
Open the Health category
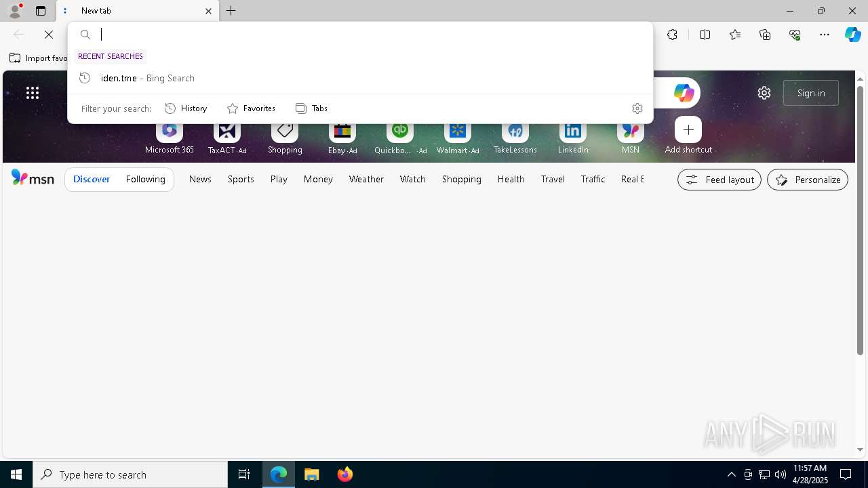[511, 179]
